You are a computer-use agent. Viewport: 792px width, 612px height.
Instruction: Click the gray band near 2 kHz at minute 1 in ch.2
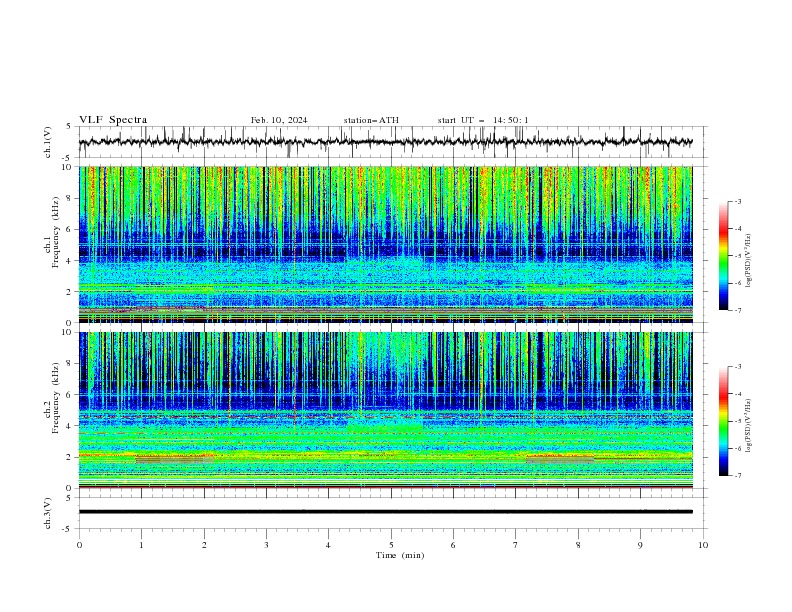(174, 459)
